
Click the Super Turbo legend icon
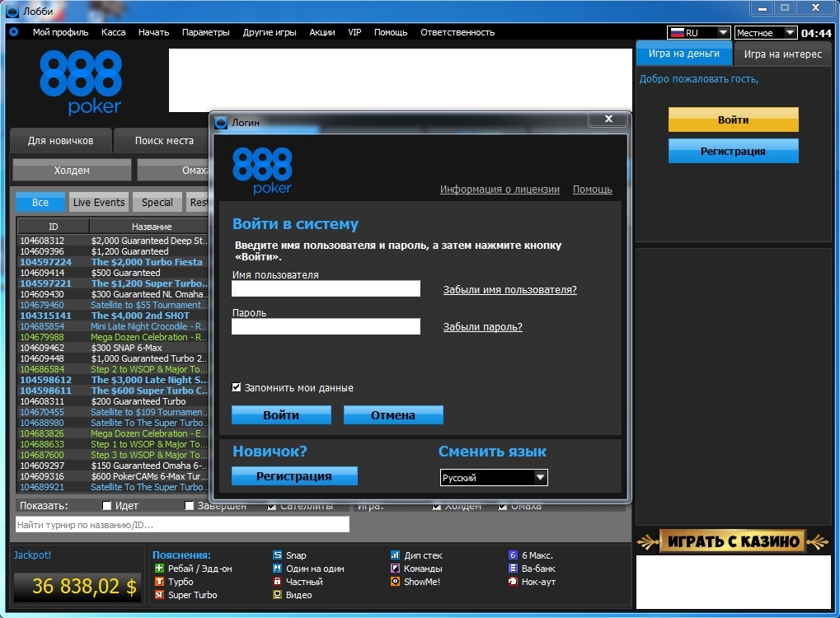tap(159, 594)
